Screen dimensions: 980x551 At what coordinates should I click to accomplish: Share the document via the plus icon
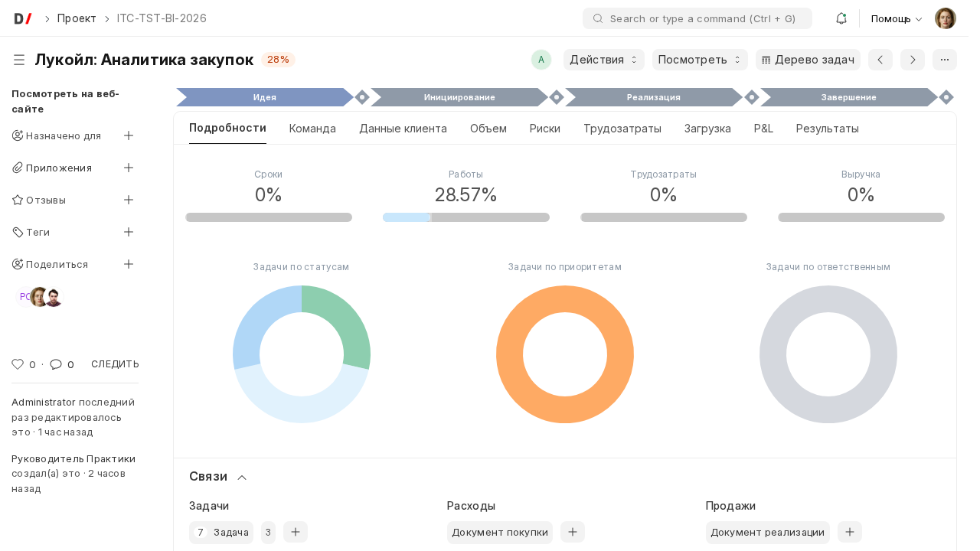click(x=129, y=264)
